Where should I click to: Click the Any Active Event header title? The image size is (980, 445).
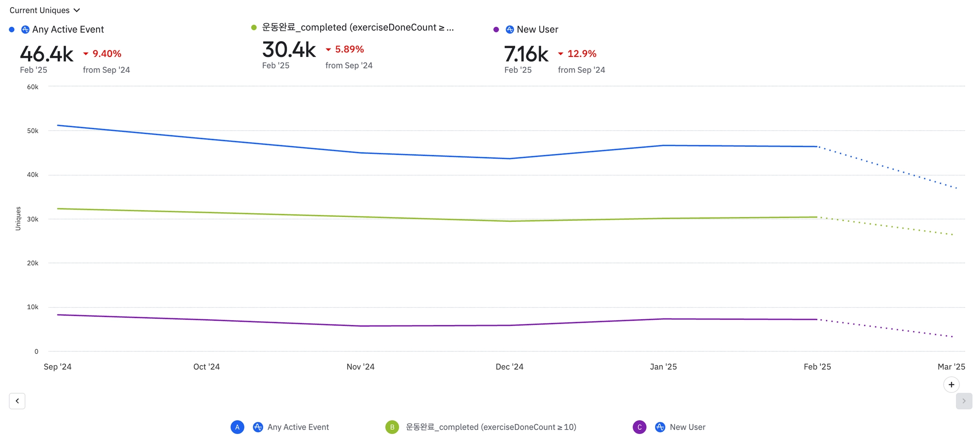[x=68, y=30]
